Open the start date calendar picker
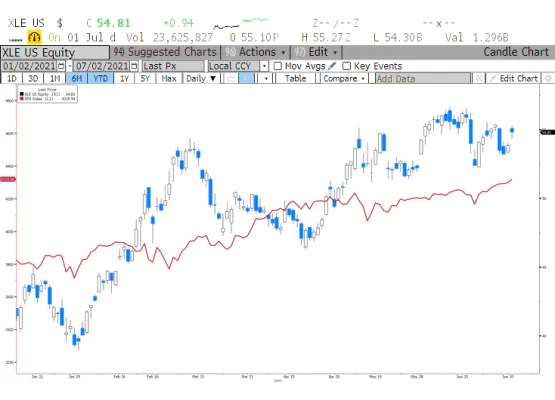Screen dimensions: 555x400 coord(61,66)
